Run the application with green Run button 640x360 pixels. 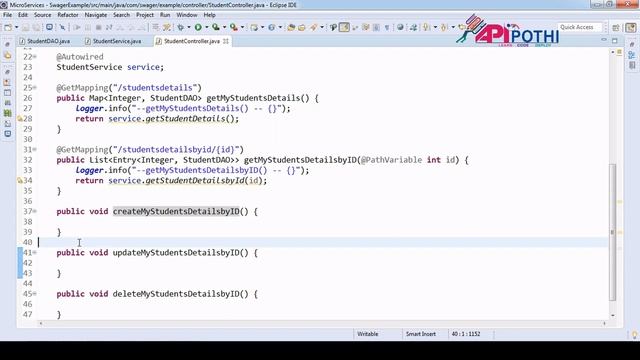pyautogui.click(x=198, y=27)
